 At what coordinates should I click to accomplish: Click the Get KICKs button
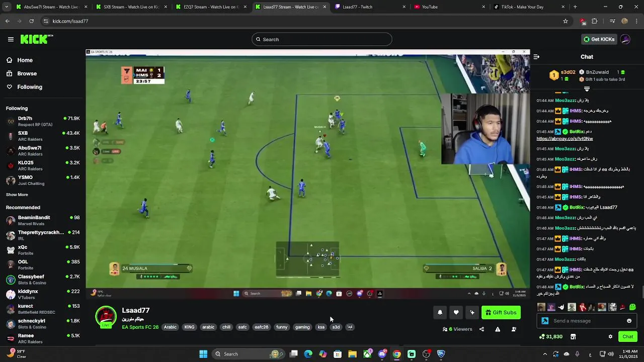tap(599, 39)
